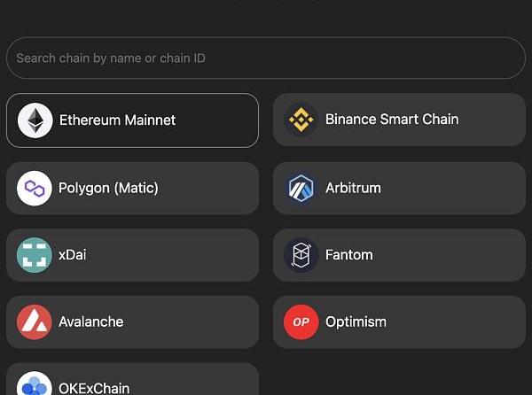The image size is (532, 395).
Task: Choose Binance Smart Chain network
Action: (x=392, y=120)
